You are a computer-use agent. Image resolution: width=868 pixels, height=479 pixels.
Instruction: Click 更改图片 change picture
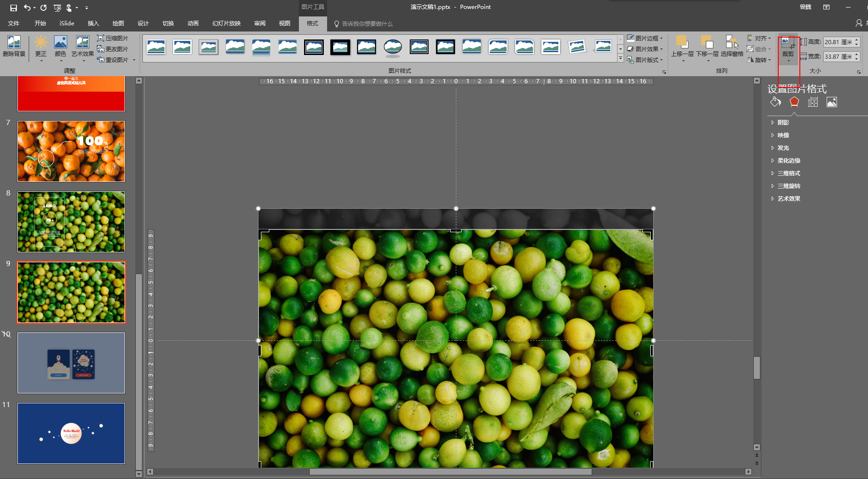coord(113,49)
